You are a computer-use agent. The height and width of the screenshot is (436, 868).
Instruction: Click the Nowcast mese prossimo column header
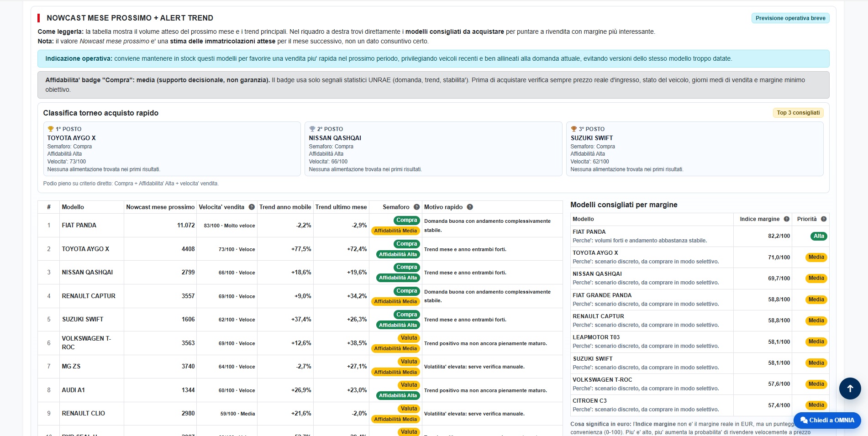point(160,207)
